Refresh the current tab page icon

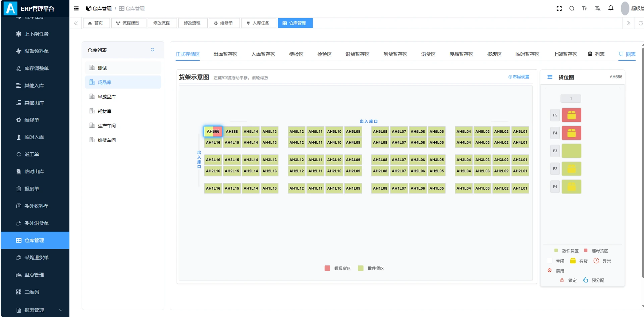point(641,23)
